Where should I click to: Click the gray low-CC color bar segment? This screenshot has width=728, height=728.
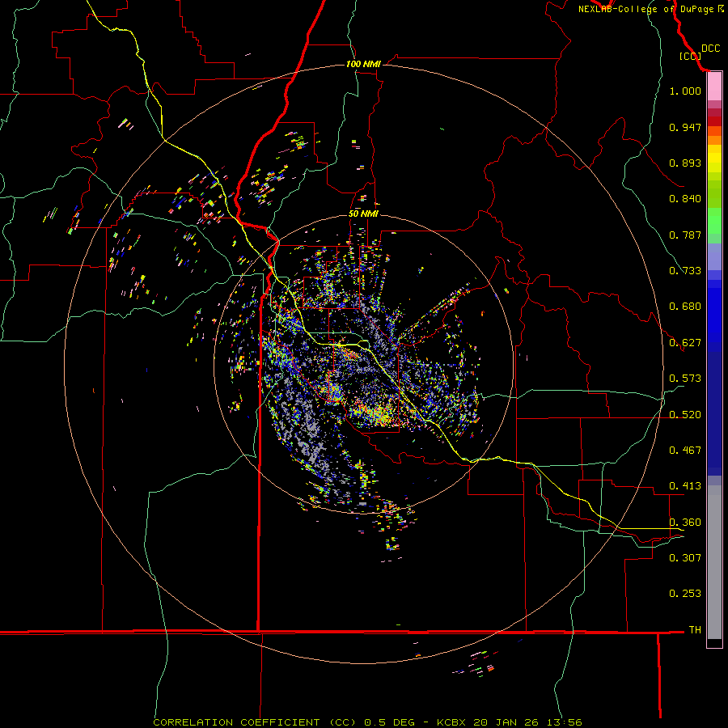coord(714,562)
